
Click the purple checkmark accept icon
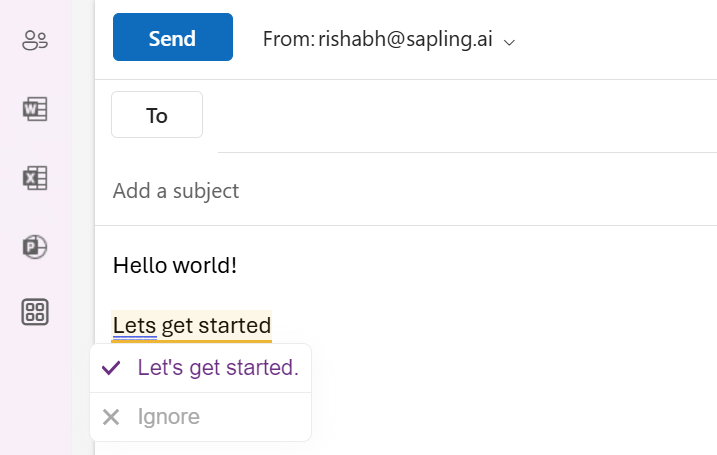coord(111,368)
